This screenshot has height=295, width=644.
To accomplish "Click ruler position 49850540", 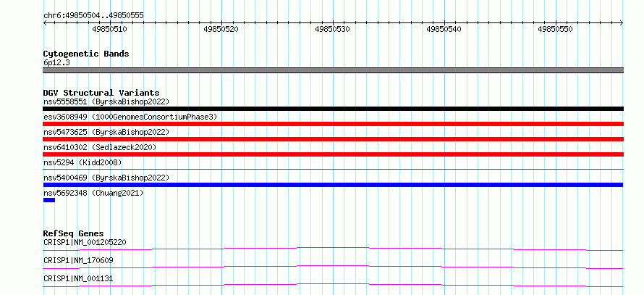I will 444,29.
